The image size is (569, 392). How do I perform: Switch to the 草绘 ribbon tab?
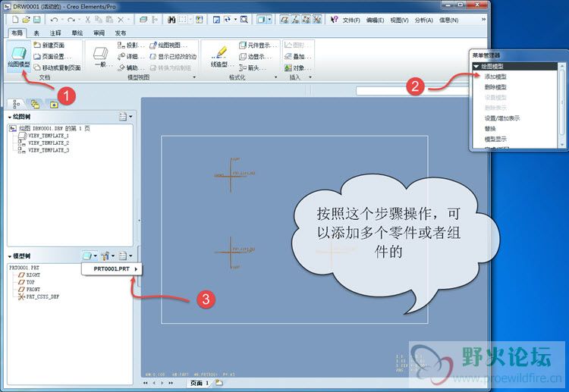tap(77, 33)
